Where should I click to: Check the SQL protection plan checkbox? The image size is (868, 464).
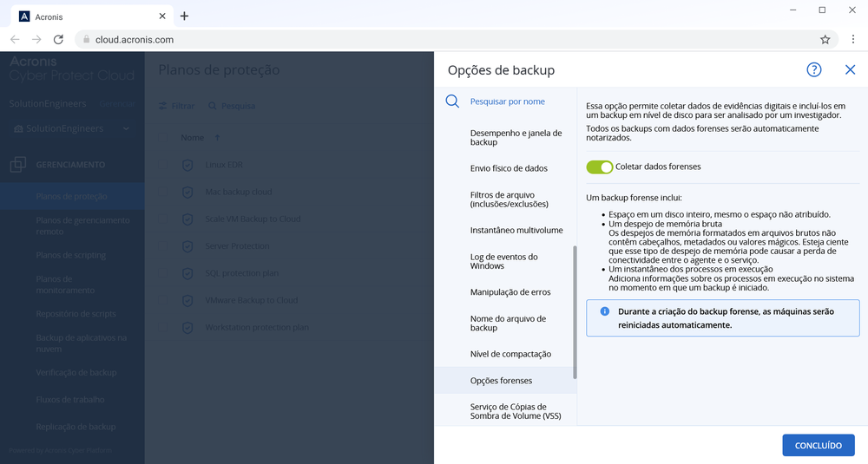(163, 273)
